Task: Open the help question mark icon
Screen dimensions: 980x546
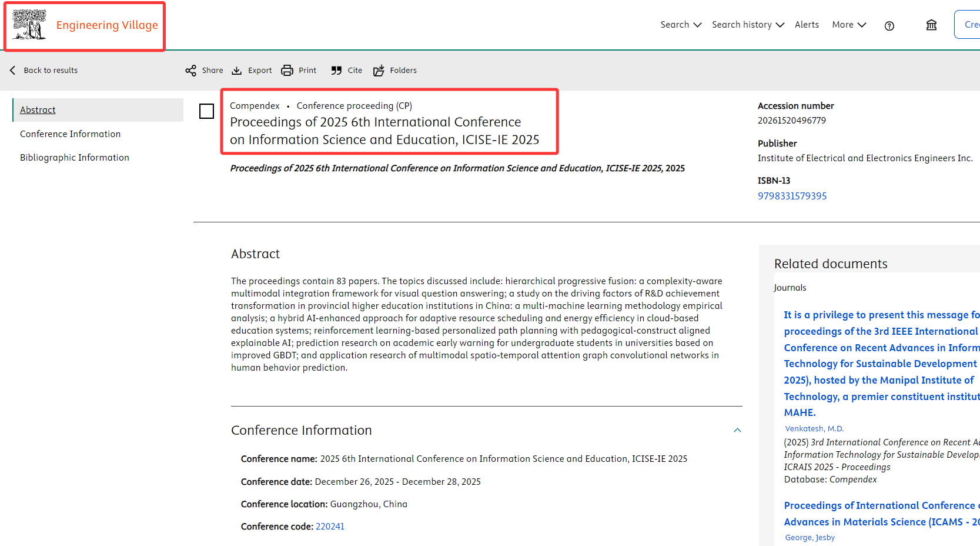Action: tap(889, 25)
